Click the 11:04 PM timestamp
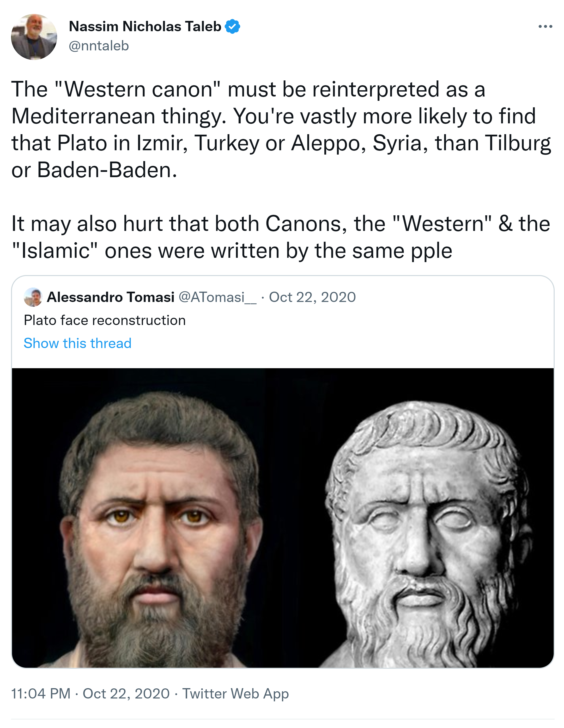Viewport: 564px width, 728px height. click(41, 694)
